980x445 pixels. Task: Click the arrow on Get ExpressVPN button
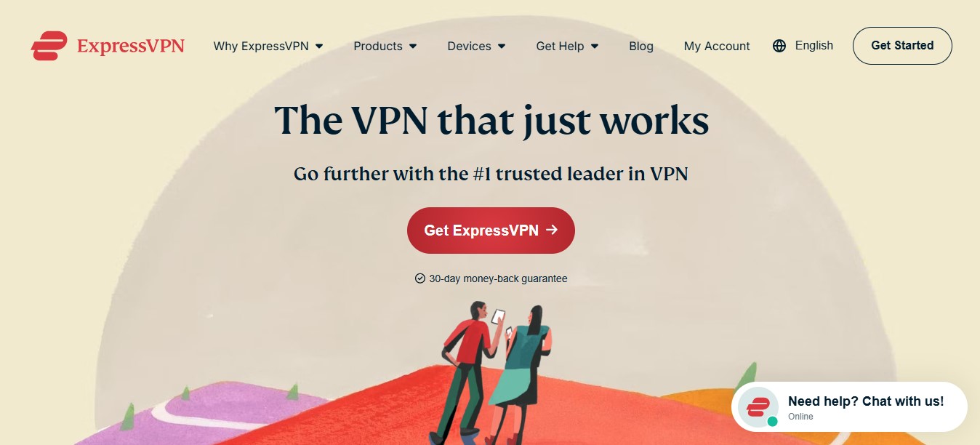pos(552,230)
